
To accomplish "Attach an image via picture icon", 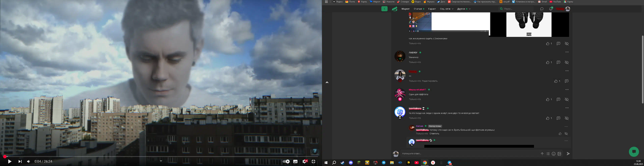I will (559, 154).
